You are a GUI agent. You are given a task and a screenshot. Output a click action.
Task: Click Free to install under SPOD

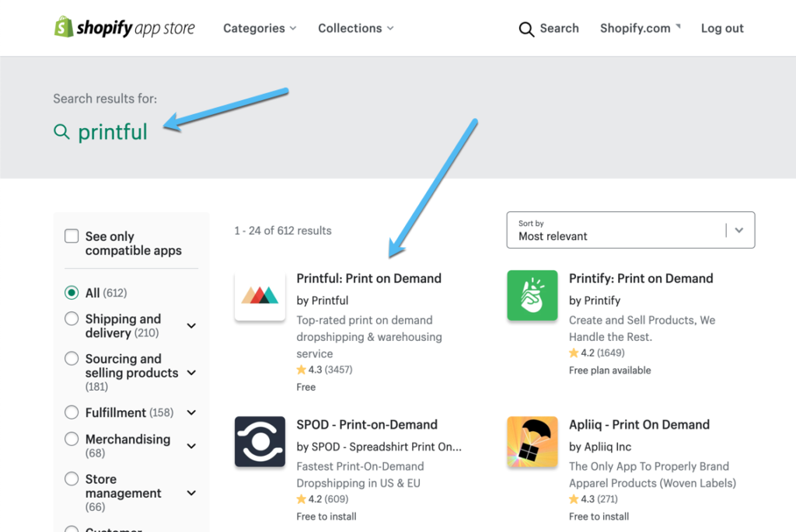[x=326, y=516]
